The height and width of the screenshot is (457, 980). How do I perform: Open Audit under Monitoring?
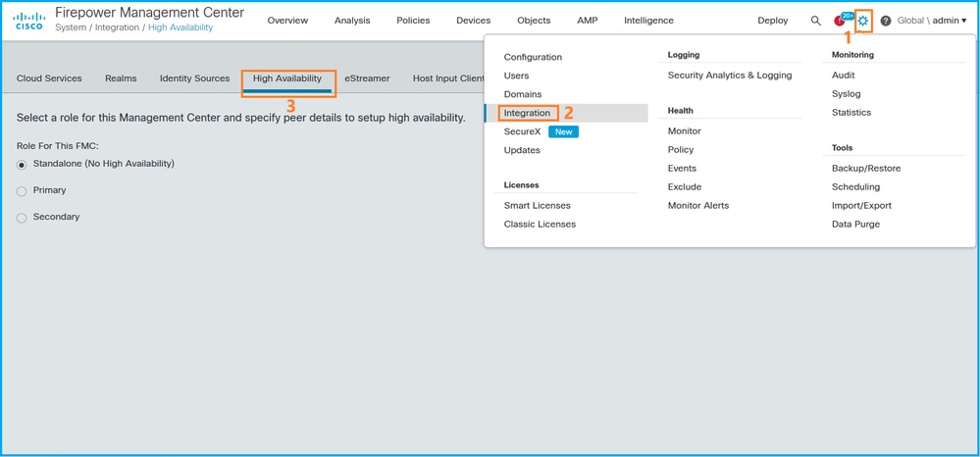coord(843,75)
